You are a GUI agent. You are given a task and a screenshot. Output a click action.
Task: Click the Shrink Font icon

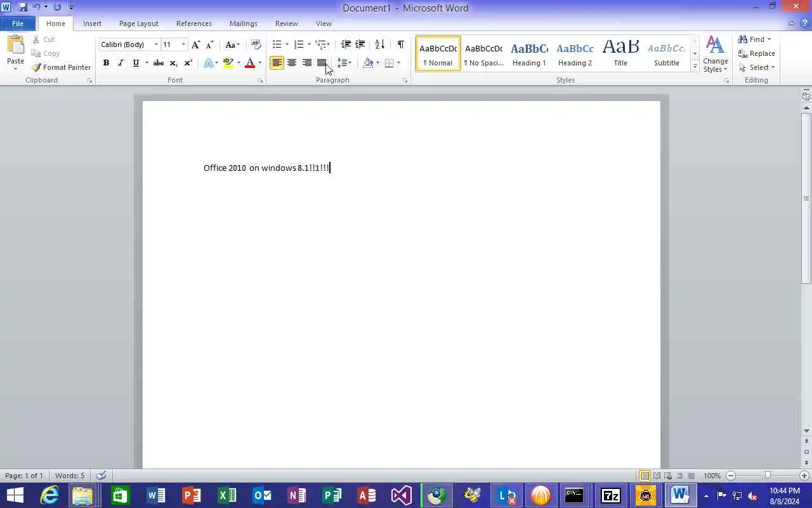click(x=209, y=44)
